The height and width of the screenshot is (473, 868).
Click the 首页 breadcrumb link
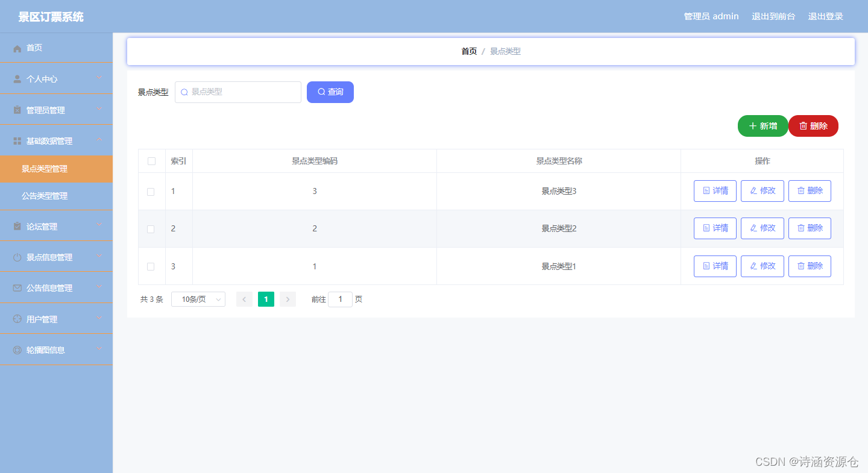coord(469,52)
